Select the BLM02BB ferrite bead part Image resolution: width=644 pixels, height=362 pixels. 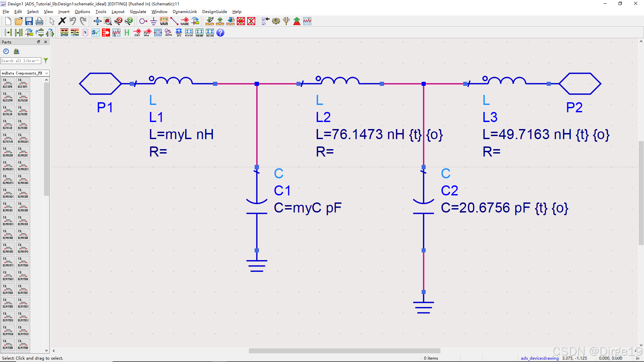click(x=7, y=152)
